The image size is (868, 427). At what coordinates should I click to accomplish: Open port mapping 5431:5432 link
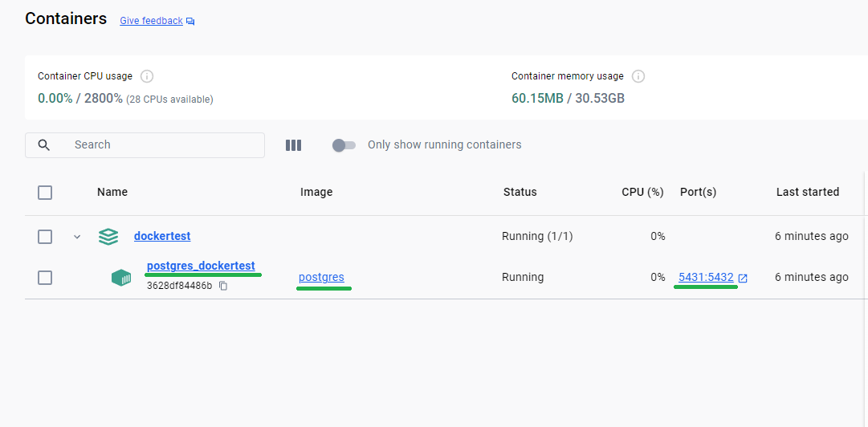(x=706, y=277)
